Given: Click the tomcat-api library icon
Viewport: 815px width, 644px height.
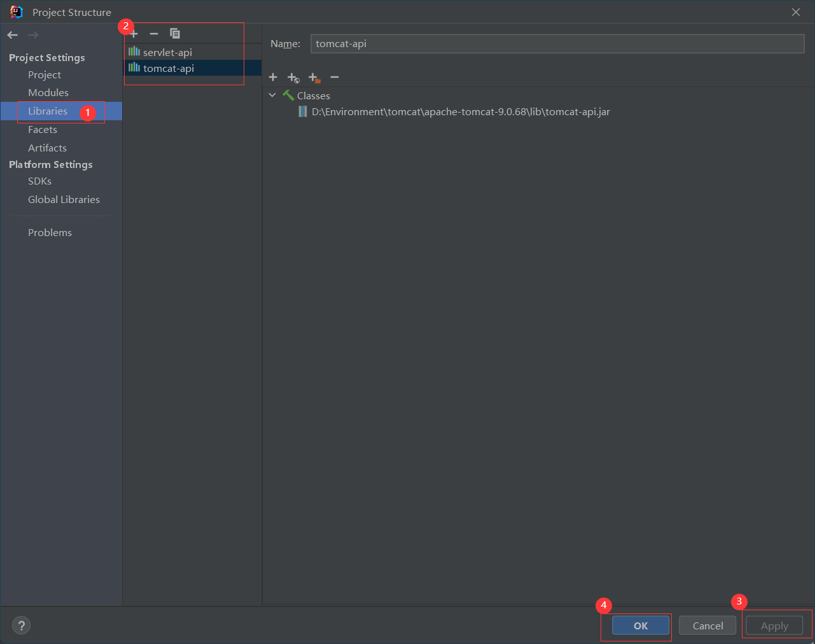Looking at the screenshot, I should click(x=134, y=67).
